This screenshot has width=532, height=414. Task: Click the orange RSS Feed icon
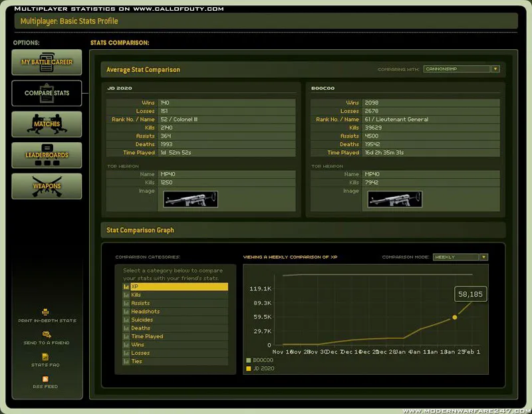(x=45, y=379)
